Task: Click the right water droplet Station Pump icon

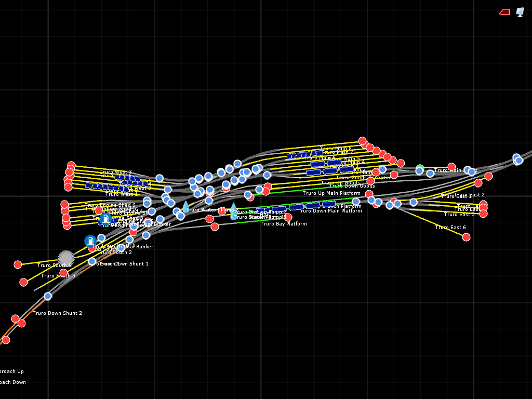Action: click(x=234, y=211)
